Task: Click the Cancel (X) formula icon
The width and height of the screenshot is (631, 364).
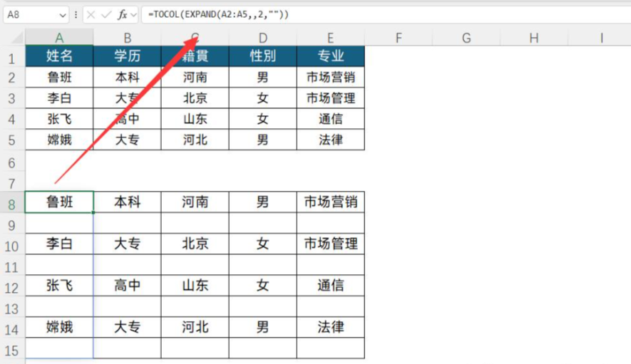Action: click(91, 14)
